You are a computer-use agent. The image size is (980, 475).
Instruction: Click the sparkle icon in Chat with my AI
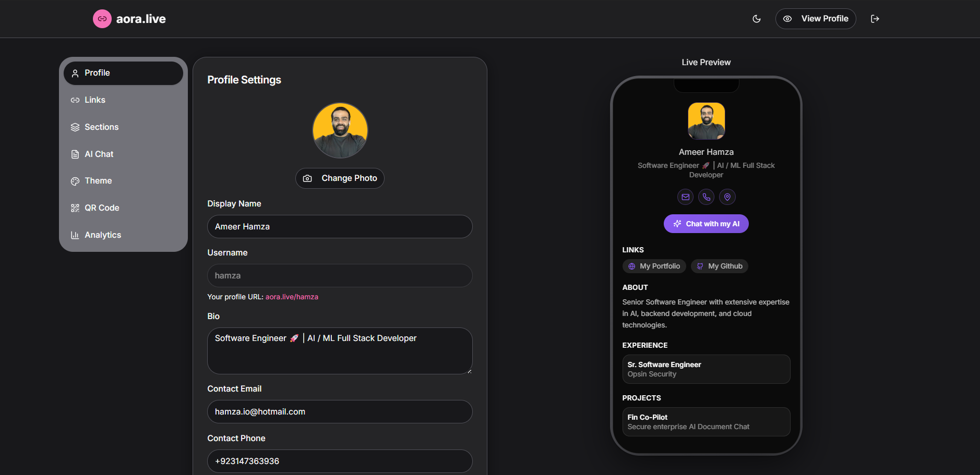677,223
